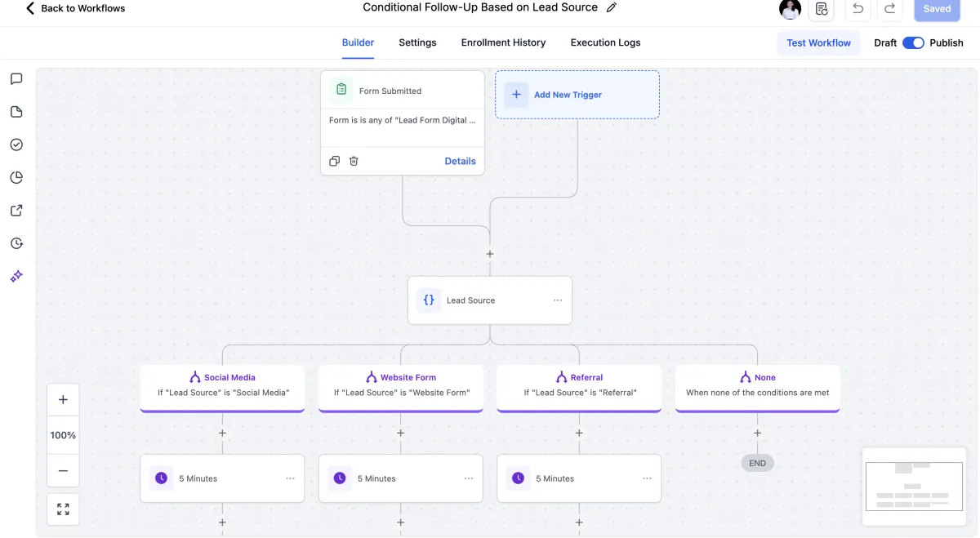Click the Test Workflow button
980x538 pixels.
818,42
